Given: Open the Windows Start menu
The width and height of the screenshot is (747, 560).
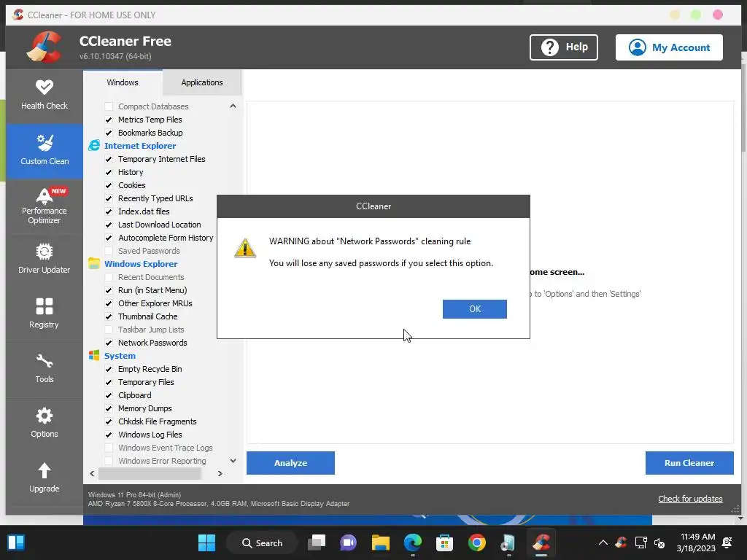Looking at the screenshot, I should (x=206, y=542).
